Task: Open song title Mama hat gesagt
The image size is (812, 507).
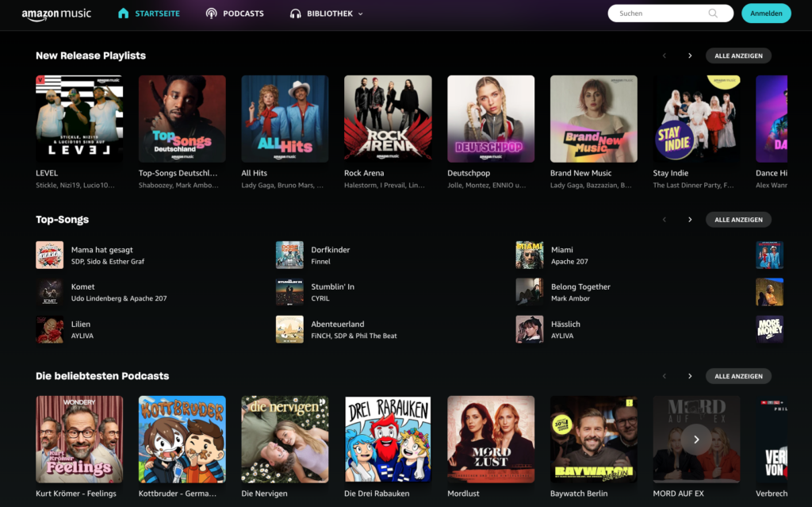Action: pos(102,250)
